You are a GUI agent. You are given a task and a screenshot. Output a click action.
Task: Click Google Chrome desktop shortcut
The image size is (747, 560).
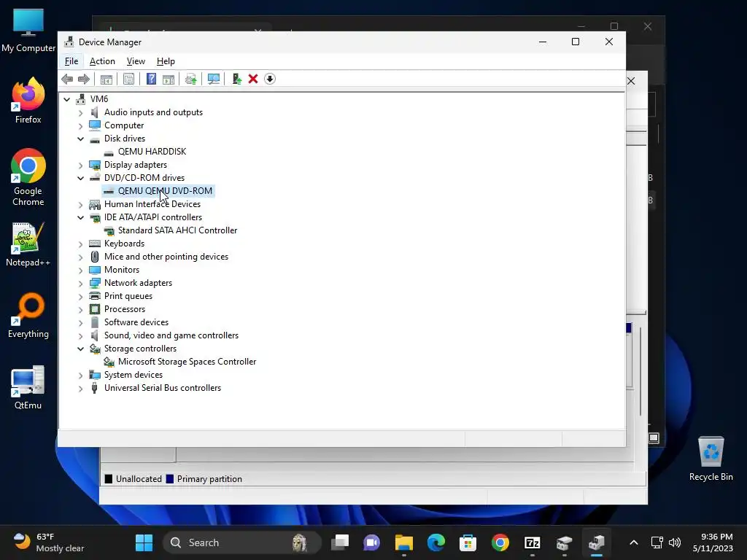point(28,177)
